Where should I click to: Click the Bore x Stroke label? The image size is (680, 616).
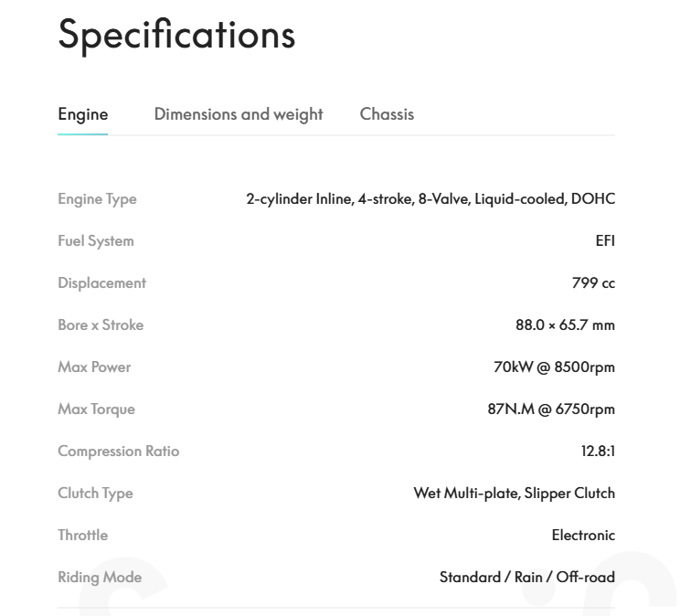pyautogui.click(x=101, y=325)
